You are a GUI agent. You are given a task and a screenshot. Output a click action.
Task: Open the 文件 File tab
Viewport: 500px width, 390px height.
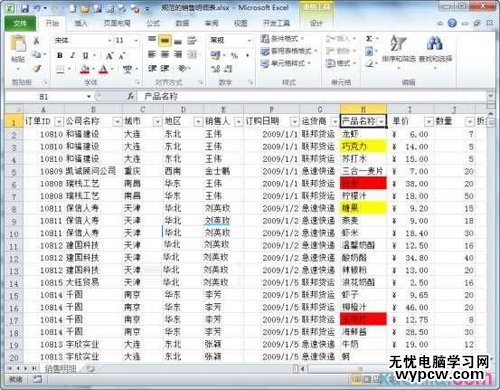pos(20,23)
